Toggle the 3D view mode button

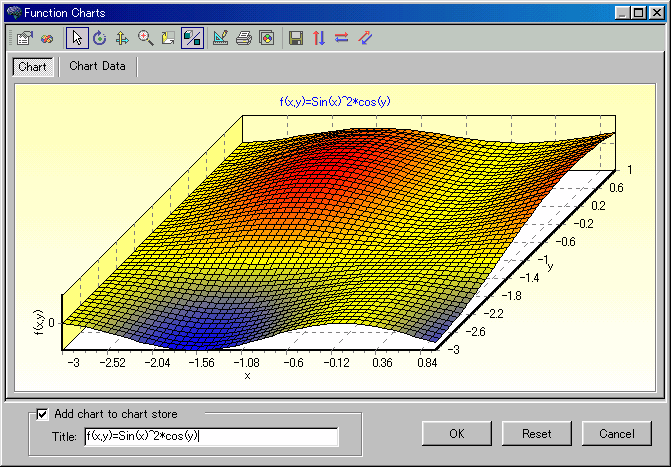point(192,39)
